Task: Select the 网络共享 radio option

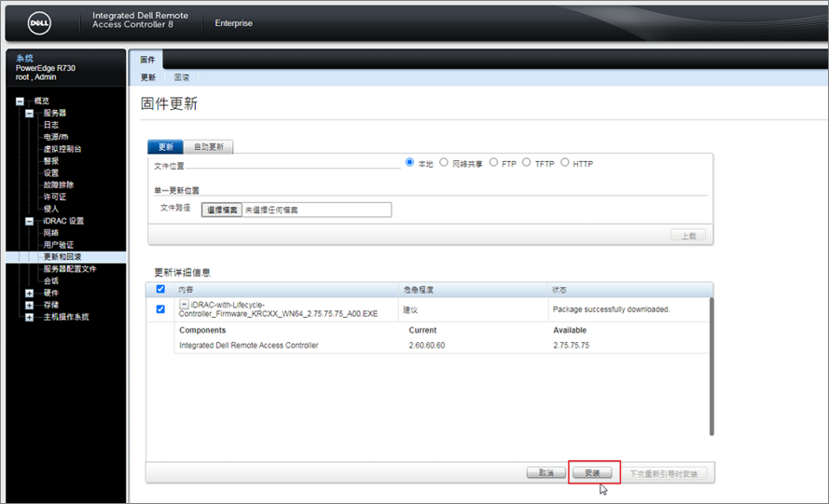Action: (444, 163)
